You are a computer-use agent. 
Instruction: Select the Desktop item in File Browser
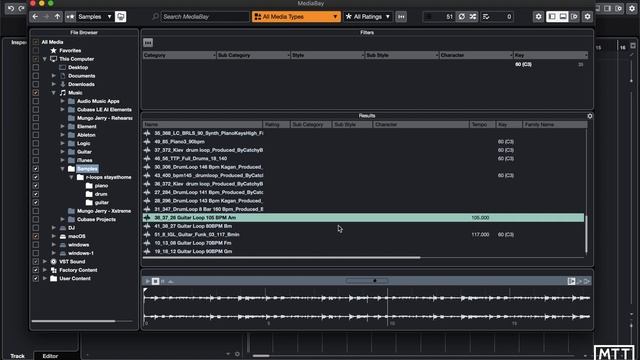pyautogui.click(x=78, y=67)
